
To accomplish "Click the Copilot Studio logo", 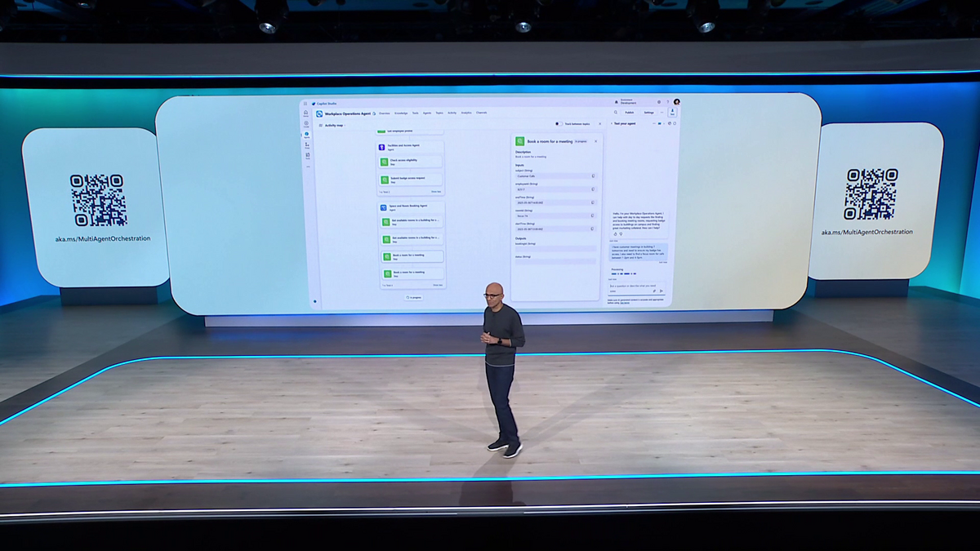I will coord(314,103).
